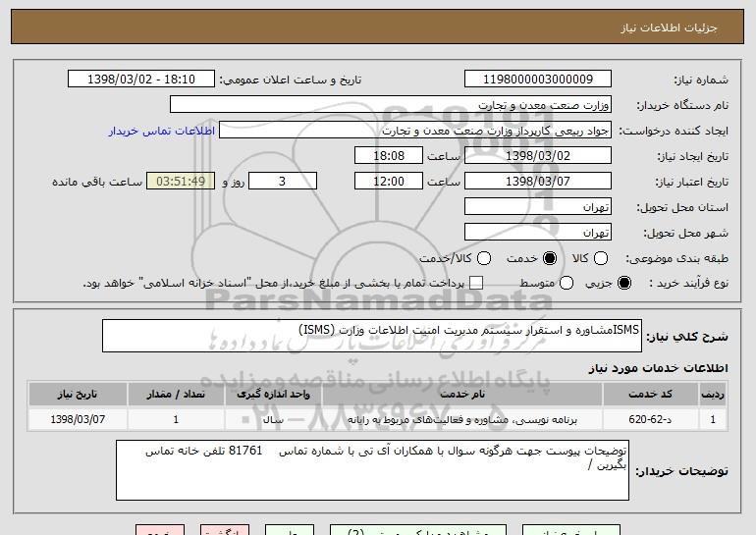The image size is (756, 535).
Task: Click the pink بازگشت button at the bottom
Action: pyautogui.click(x=225, y=530)
